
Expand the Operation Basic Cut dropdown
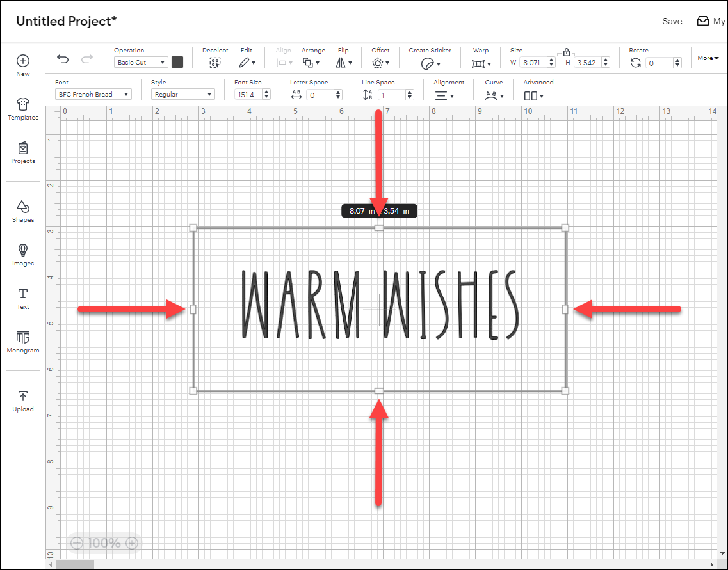click(141, 63)
